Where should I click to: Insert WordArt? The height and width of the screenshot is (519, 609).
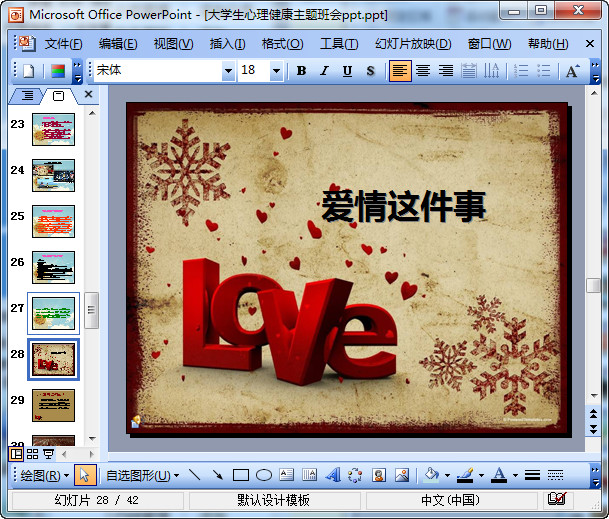(x=333, y=475)
